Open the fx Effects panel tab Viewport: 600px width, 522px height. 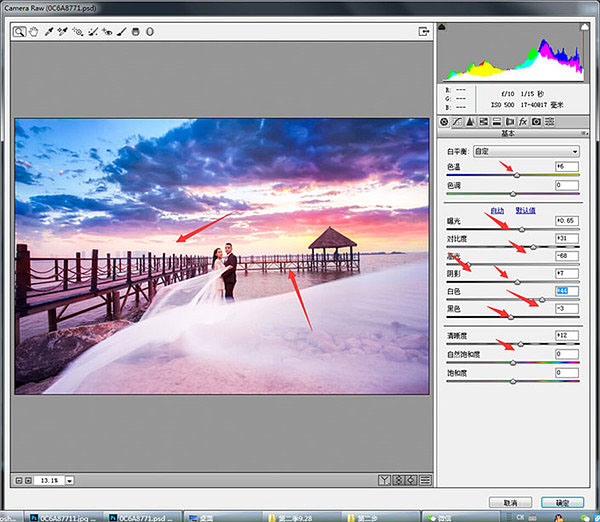[522, 122]
